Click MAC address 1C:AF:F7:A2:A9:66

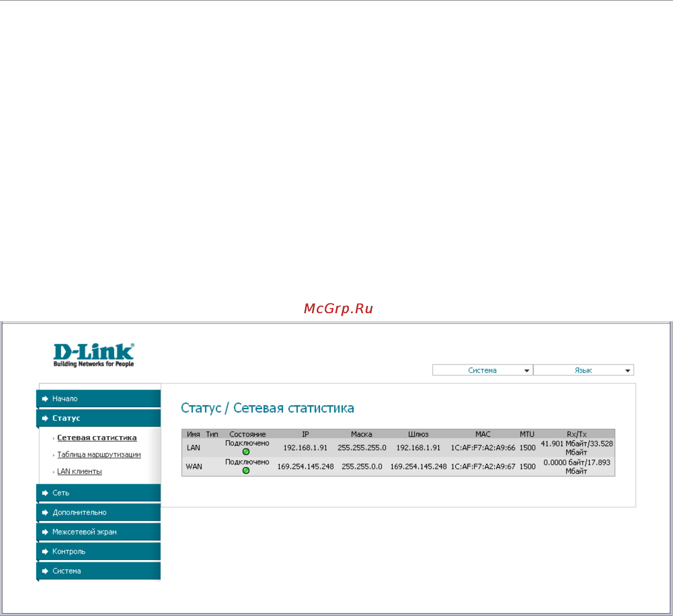483,448
